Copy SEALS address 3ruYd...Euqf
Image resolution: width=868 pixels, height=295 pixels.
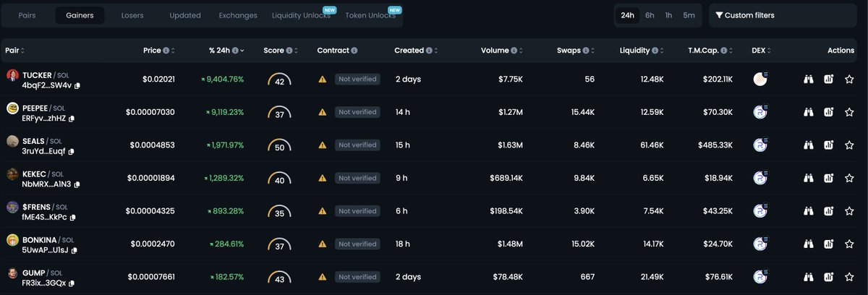(72, 152)
